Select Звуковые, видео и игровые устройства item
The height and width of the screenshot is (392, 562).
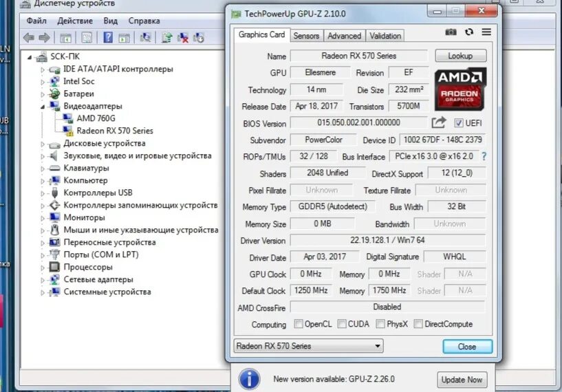coord(138,156)
